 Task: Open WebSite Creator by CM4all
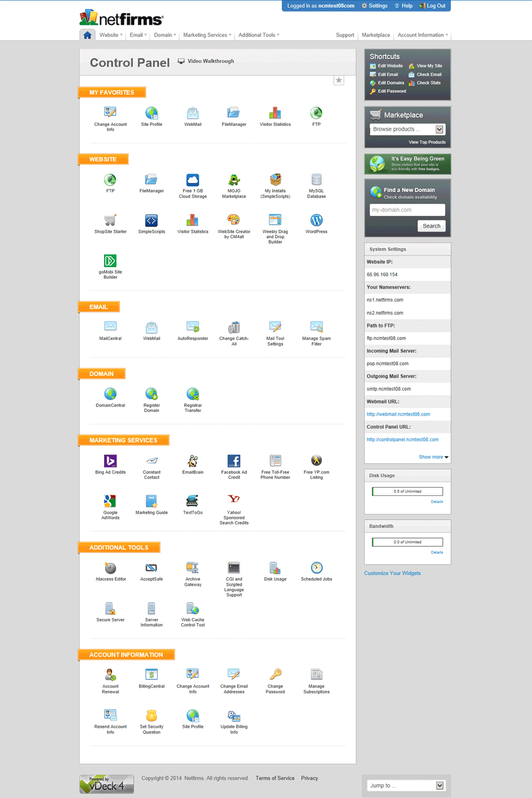pyautogui.click(x=234, y=220)
